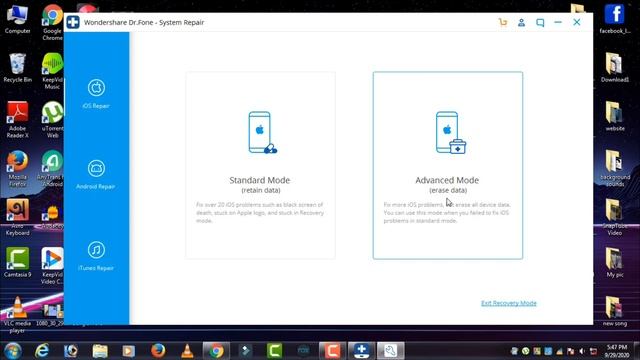Screen dimensions: 640x360
Task: Select the SnapTube Video folder
Action: tap(615, 217)
